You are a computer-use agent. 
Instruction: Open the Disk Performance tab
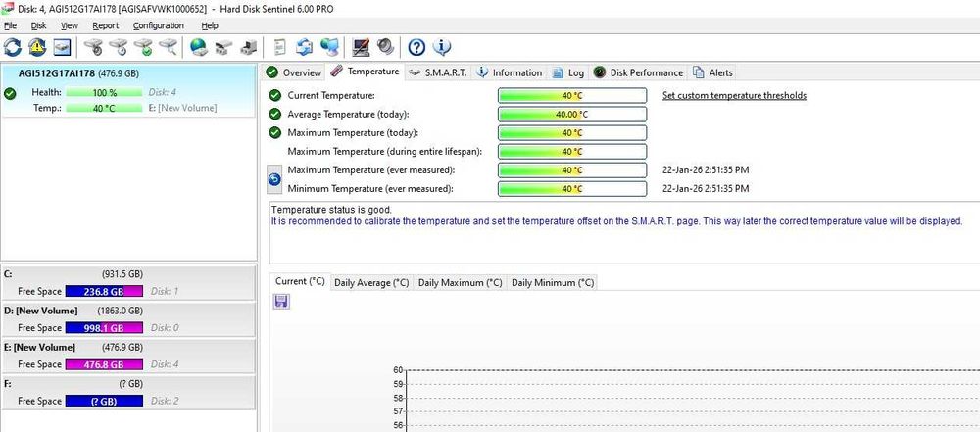[x=638, y=72]
